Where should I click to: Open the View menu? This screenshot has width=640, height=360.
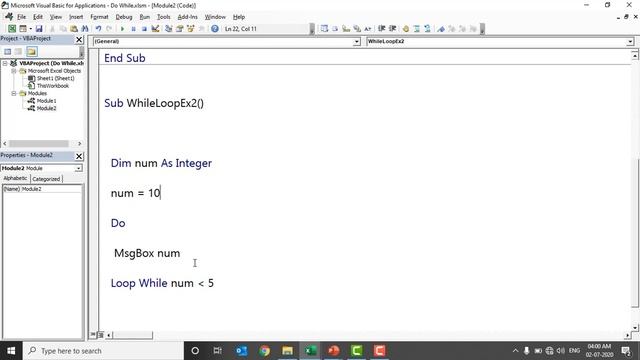56,17
